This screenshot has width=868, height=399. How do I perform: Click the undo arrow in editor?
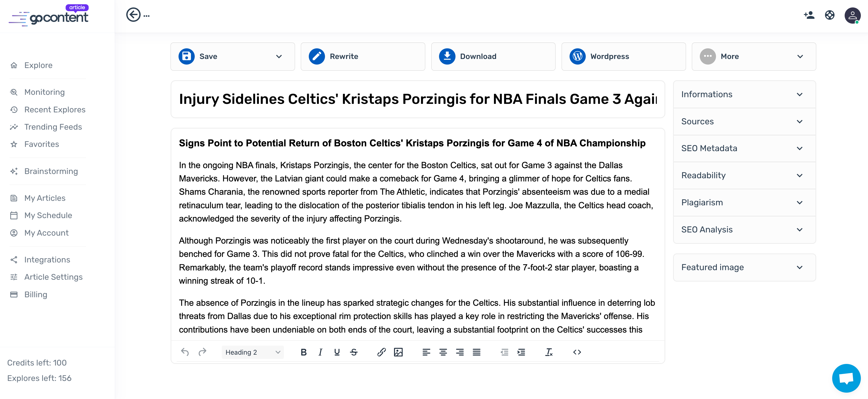pos(185,352)
